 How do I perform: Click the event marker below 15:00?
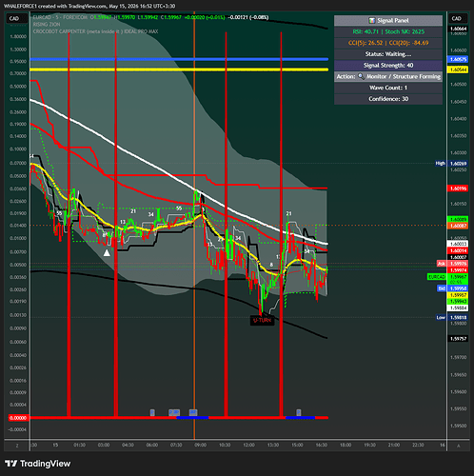click(x=298, y=412)
